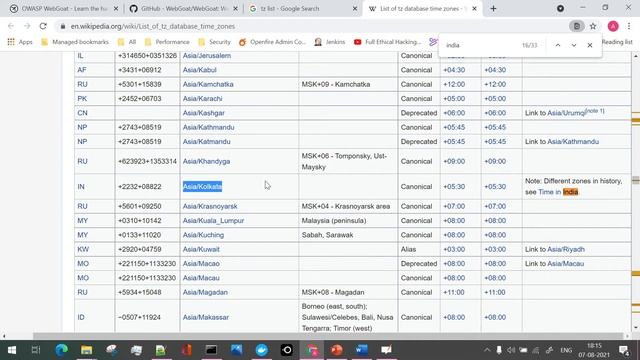Screen dimensions: 640x360
Task: Reload the Wikipedia page
Action: (43, 26)
